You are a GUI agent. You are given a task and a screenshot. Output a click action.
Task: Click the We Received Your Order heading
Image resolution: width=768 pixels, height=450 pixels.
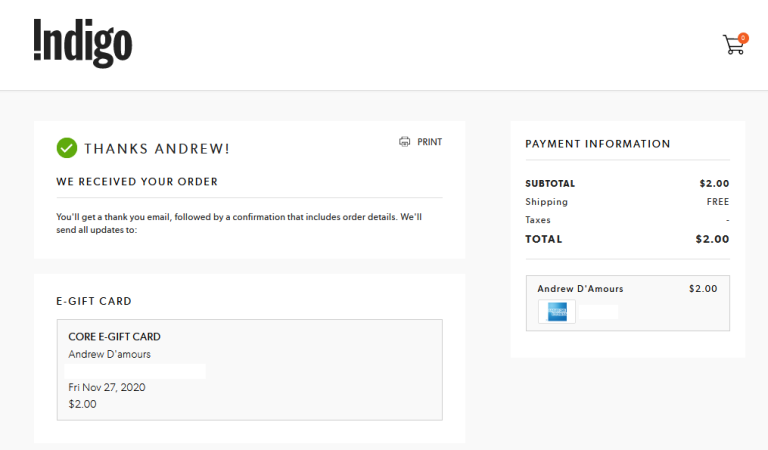point(137,182)
